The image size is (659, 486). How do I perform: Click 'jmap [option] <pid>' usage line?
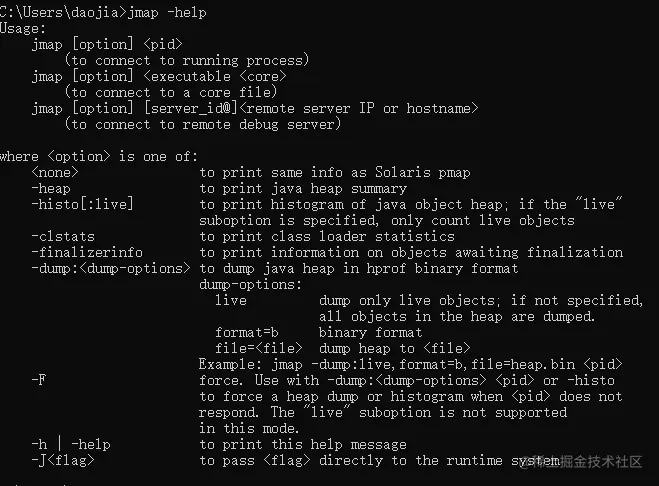coord(107,45)
